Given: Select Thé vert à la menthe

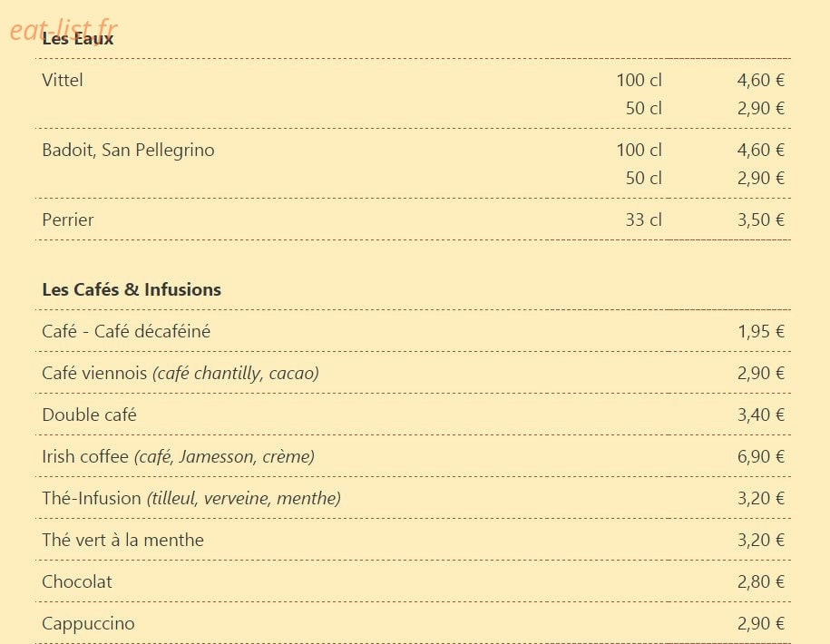Looking at the screenshot, I should 122,540.
